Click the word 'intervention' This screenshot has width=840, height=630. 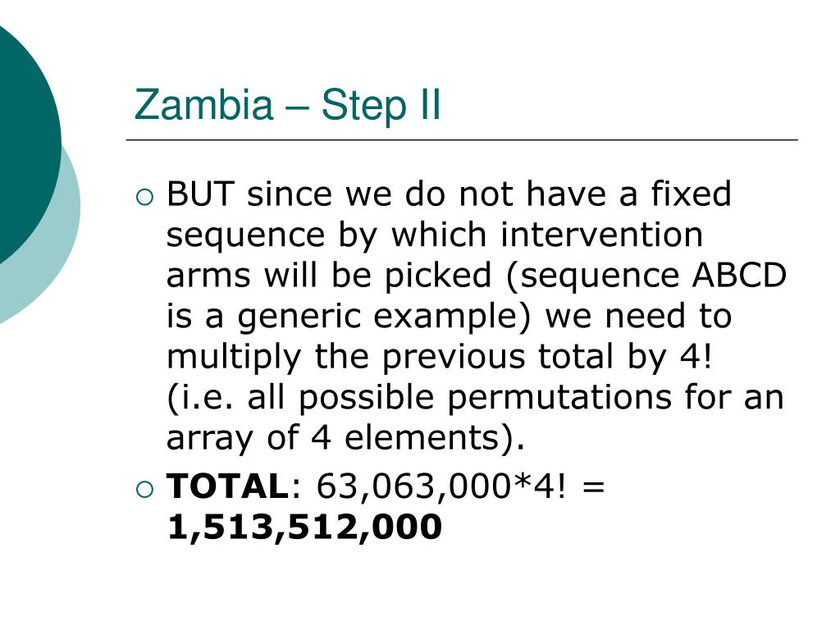coord(601,234)
